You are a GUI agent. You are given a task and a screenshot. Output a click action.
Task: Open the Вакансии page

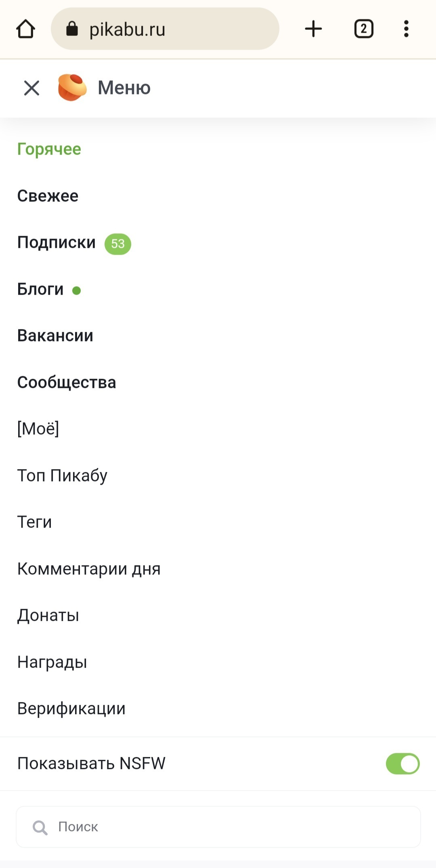coord(55,335)
